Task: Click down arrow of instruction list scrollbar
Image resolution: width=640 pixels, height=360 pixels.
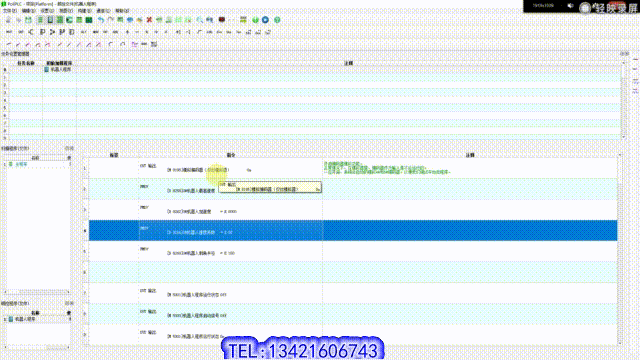Action: (620, 343)
